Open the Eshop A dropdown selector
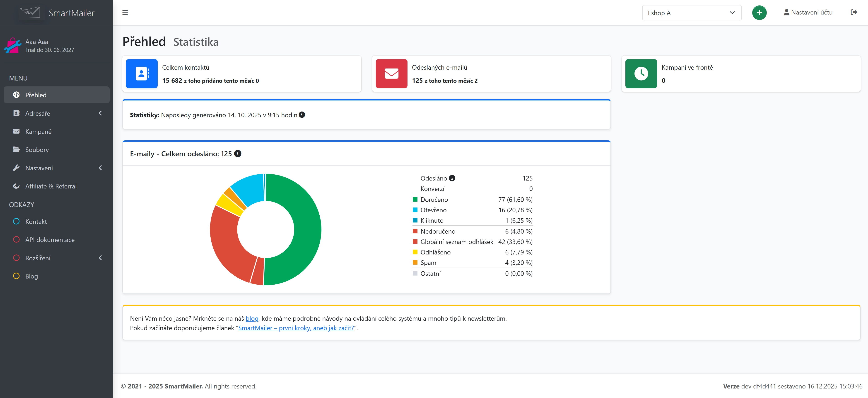This screenshot has width=868, height=398. [691, 13]
